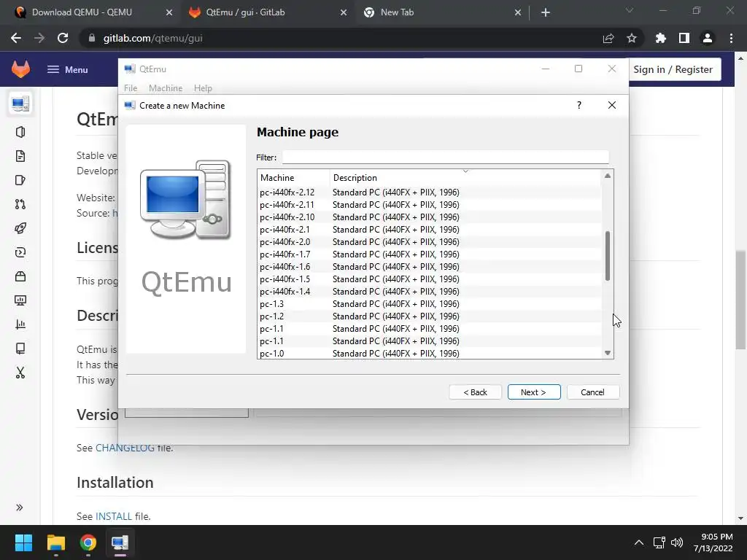Select the pc-i440fx-1.5 machine row
Viewport: 747px width, 560px height.
(429, 279)
